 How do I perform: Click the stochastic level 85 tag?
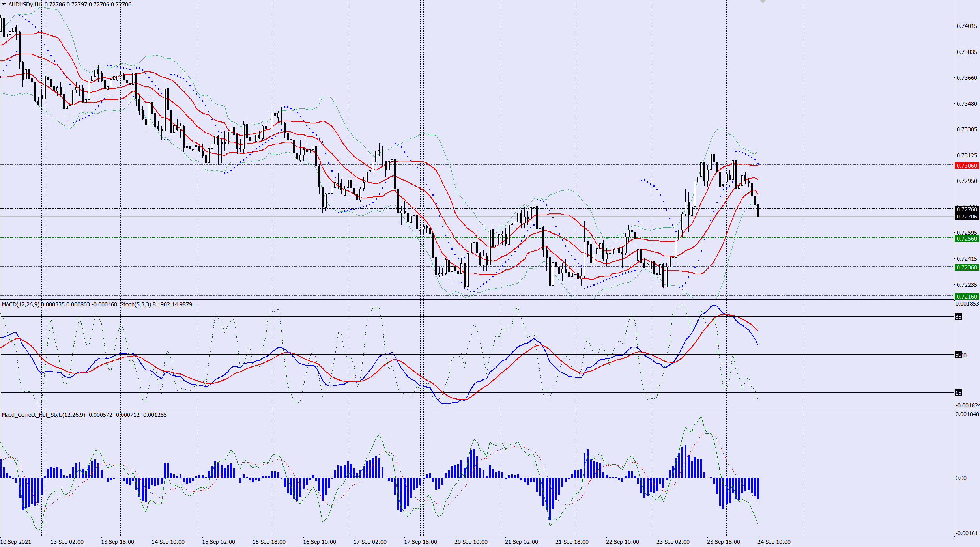point(958,317)
